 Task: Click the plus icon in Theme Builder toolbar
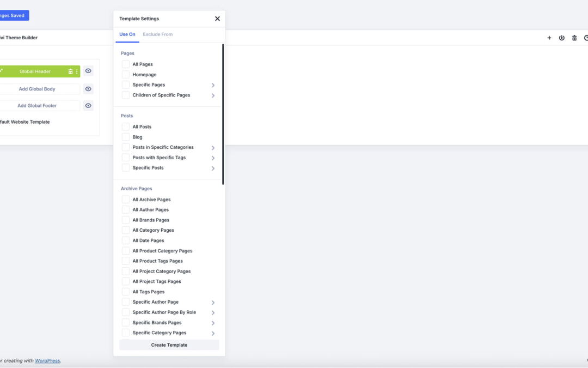click(549, 38)
